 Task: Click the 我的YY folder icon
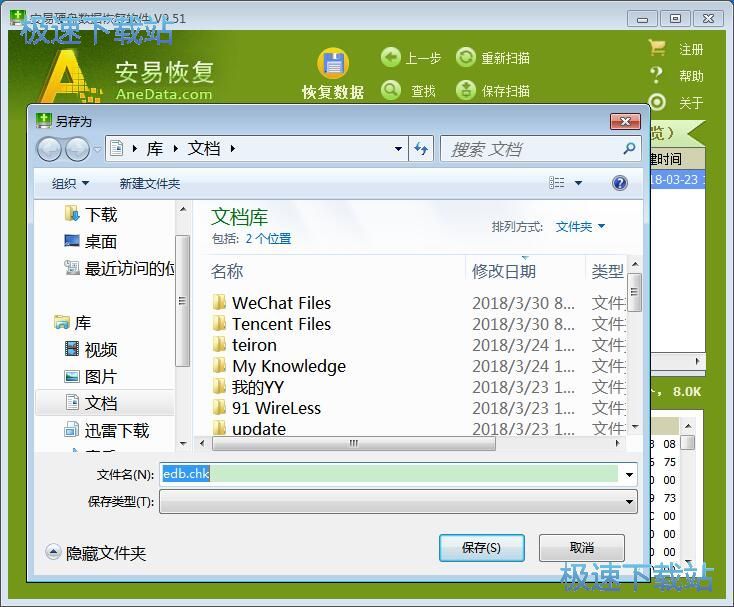[x=219, y=387]
